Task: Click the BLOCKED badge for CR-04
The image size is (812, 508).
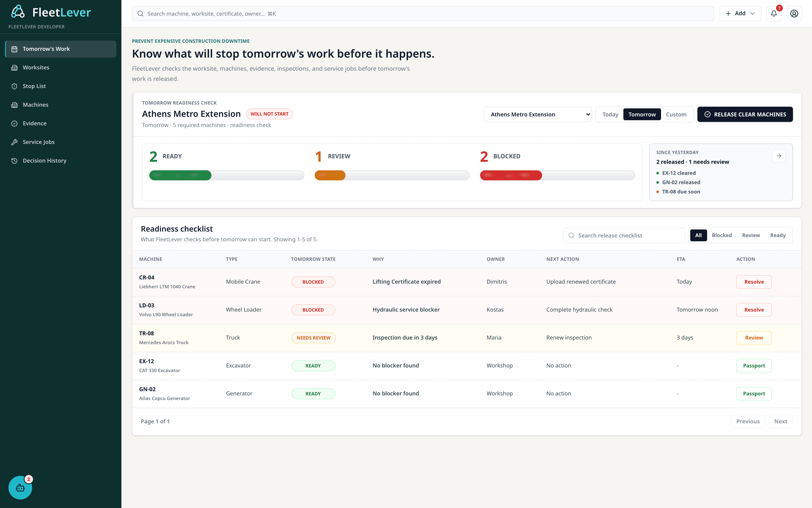Action: click(x=313, y=282)
